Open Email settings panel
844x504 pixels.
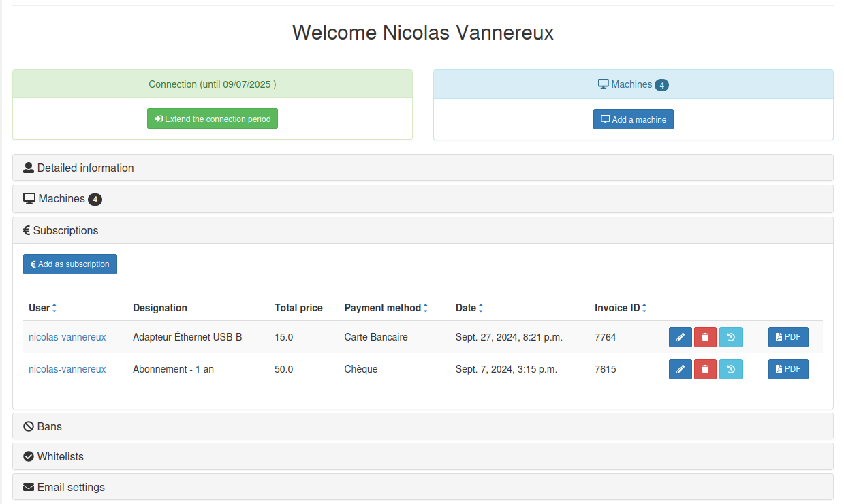(x=70, y=487)
